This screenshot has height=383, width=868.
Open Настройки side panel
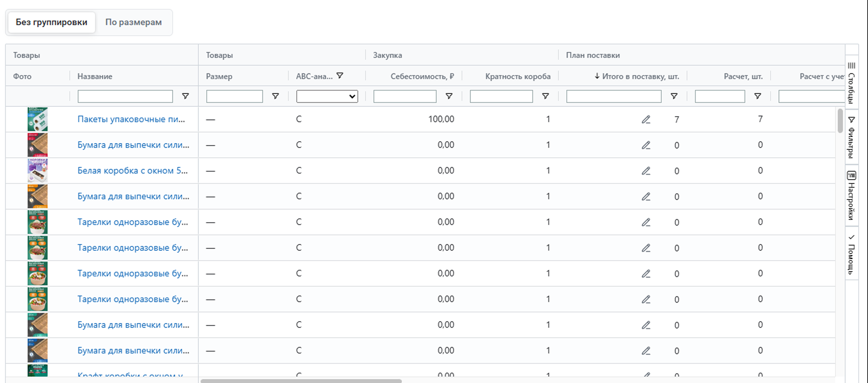click(852, 195)
